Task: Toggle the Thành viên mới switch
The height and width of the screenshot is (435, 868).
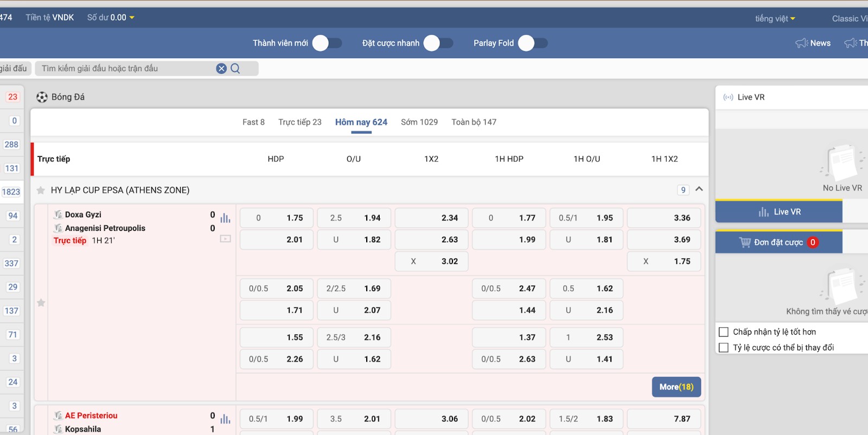Action: (328, 43)
